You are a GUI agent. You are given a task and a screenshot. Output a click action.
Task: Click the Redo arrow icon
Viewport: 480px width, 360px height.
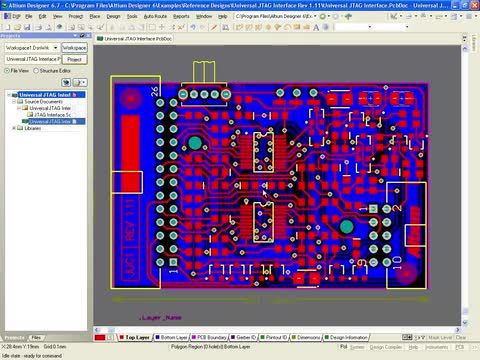[202, 27]
